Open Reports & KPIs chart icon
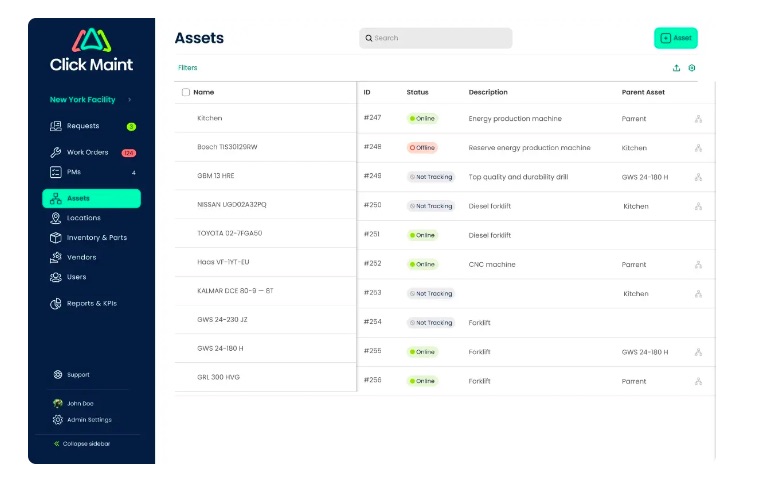 (56, 303)
